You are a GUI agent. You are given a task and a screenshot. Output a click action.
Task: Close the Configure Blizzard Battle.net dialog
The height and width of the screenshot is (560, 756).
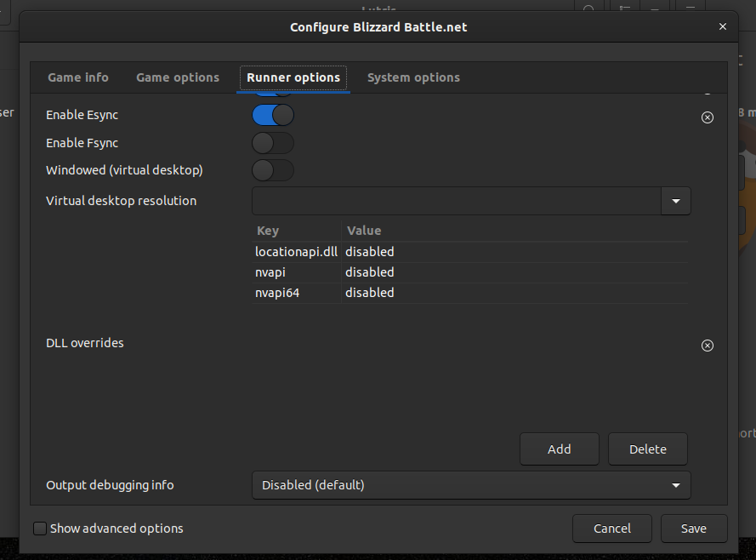(x=722, y=26)
